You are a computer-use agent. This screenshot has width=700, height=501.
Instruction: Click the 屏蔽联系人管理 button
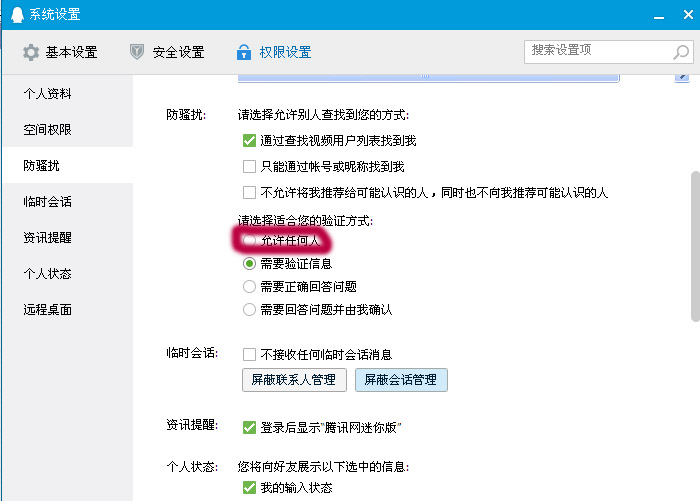point(294,380)
